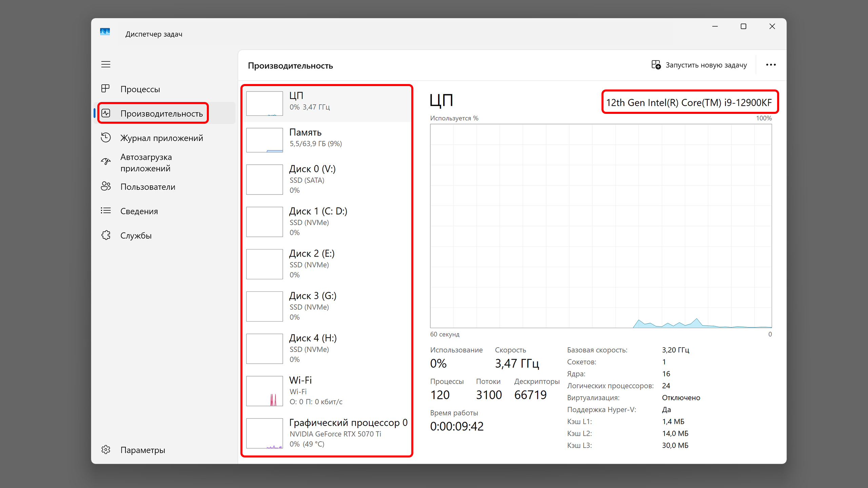Image resolution: width=868 pixels, height=488 pixels.
Task: Minimize the Task Manager window
Action: 715,26
